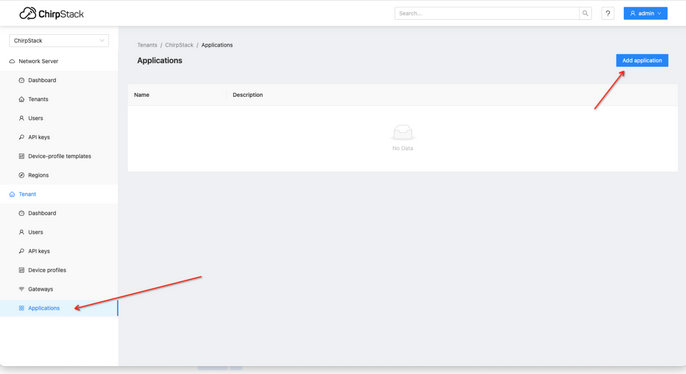Open Device-profile templates menu item
Viewport: 686px width, 374px height.
coord(59,156)
